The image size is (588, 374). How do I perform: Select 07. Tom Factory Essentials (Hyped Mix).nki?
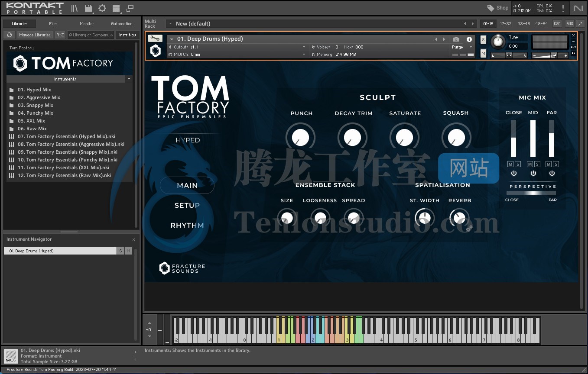pyautogui.click(x=66, y=136)
